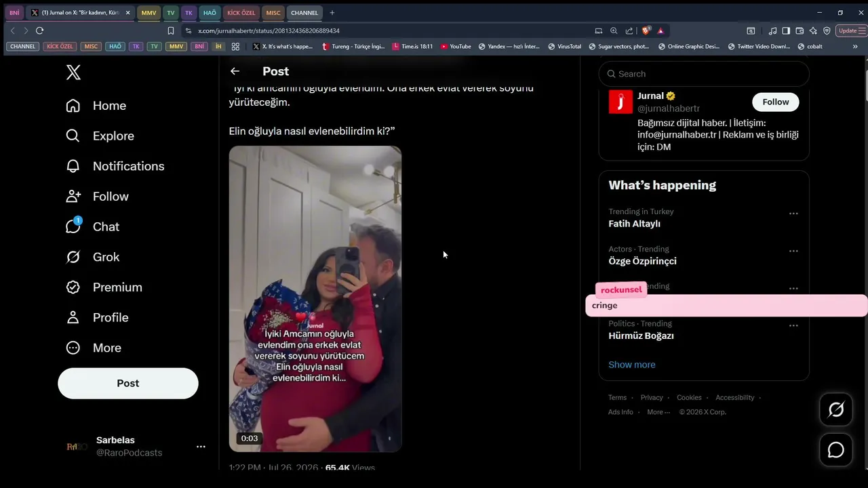Open the floating Grok button
This screenshot has height=488, width=868.
(x=836, y=409)
